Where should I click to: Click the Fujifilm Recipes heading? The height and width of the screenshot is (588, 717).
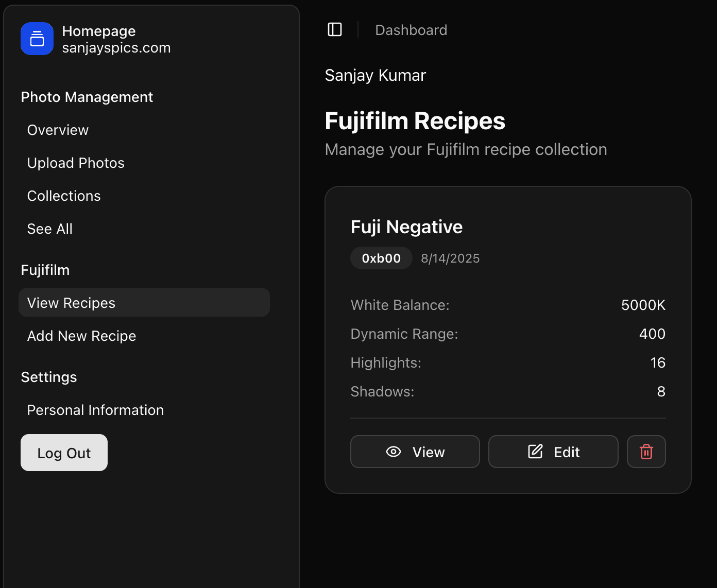[x=415, y=121]
